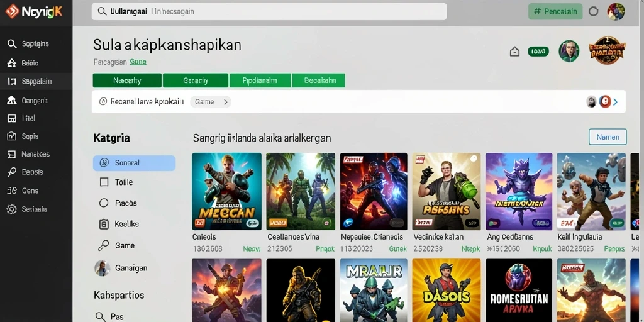This screenshot has height=322, width=644.
Task: Open the Vecinice kaian game thumbnail
Action: (447, 191)
